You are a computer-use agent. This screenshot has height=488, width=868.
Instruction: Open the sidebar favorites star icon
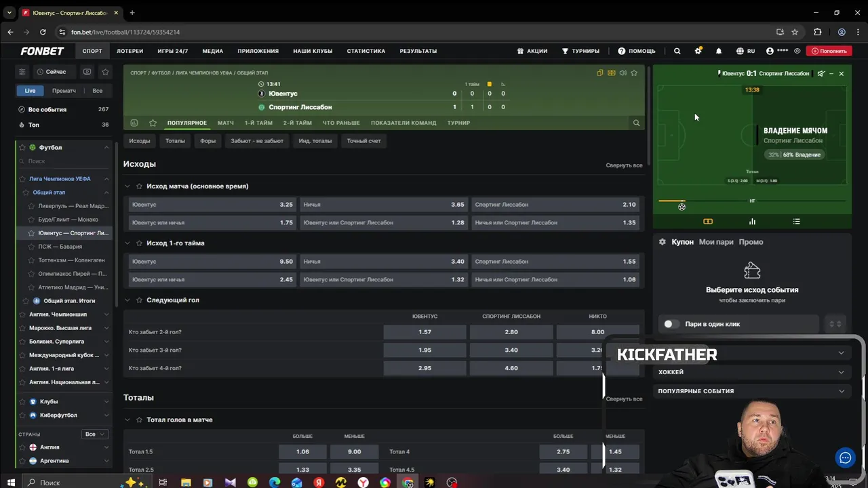pos(105,72)
